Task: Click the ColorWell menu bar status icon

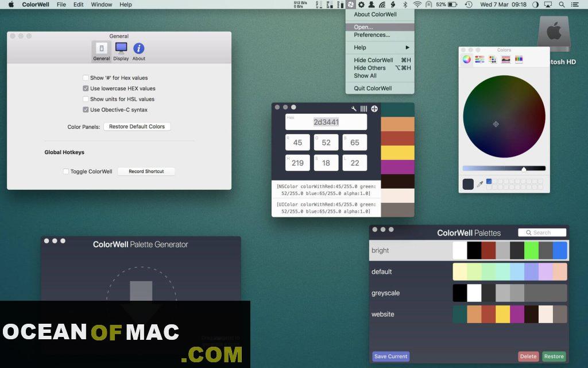Action: 350,5
